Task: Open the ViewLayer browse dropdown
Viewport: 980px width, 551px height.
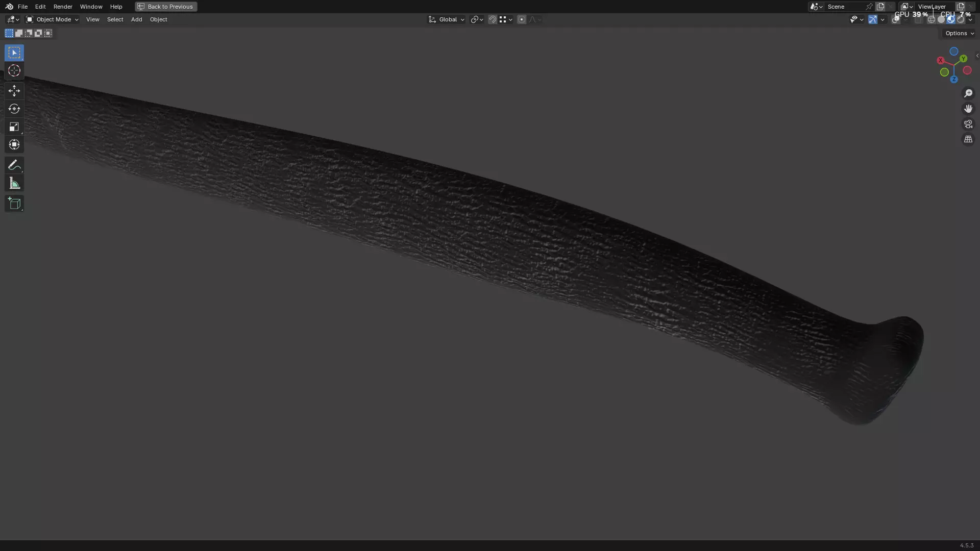Action: point(907,7)
